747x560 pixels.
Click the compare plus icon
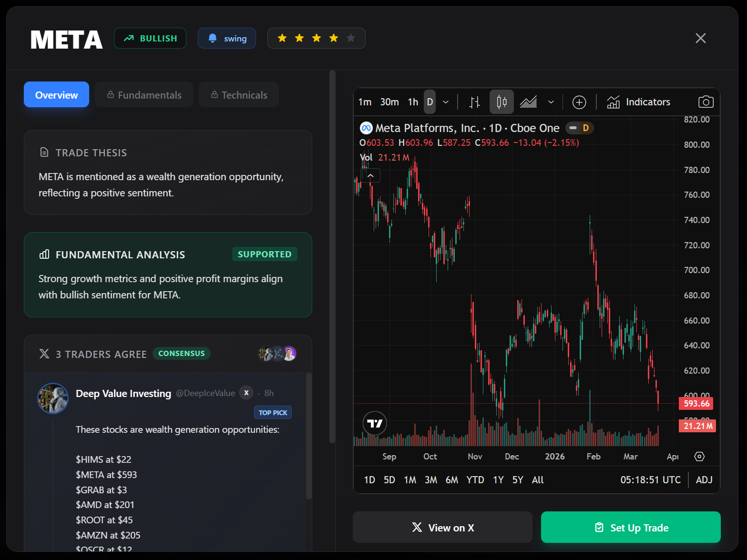pyautogui.click(x=579, y=102)
